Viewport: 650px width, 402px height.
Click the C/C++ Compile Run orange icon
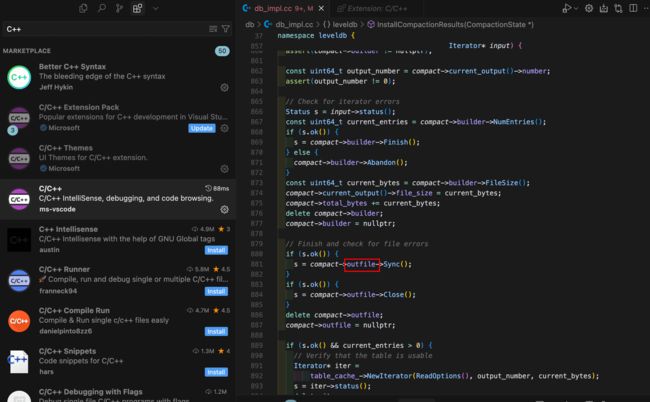coord(19,321)
